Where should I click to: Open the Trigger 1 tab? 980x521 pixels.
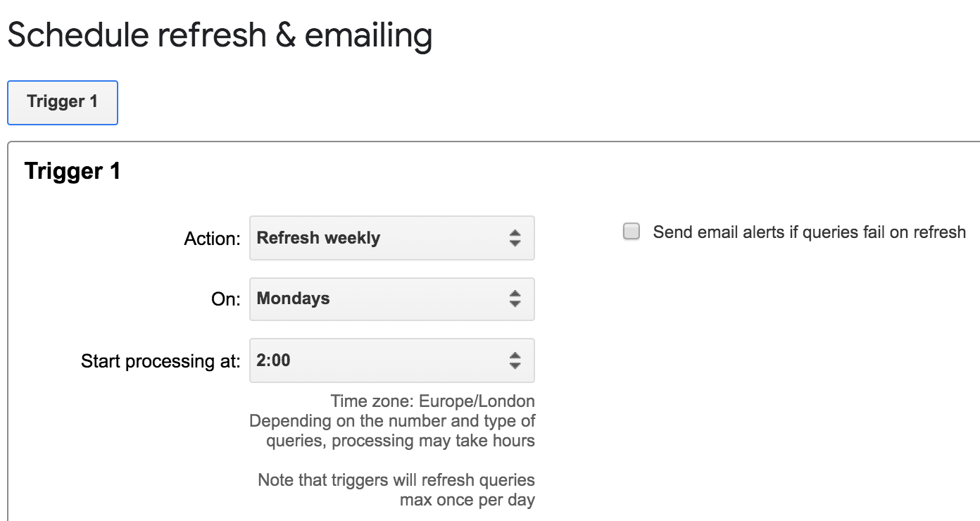[62, 102]
